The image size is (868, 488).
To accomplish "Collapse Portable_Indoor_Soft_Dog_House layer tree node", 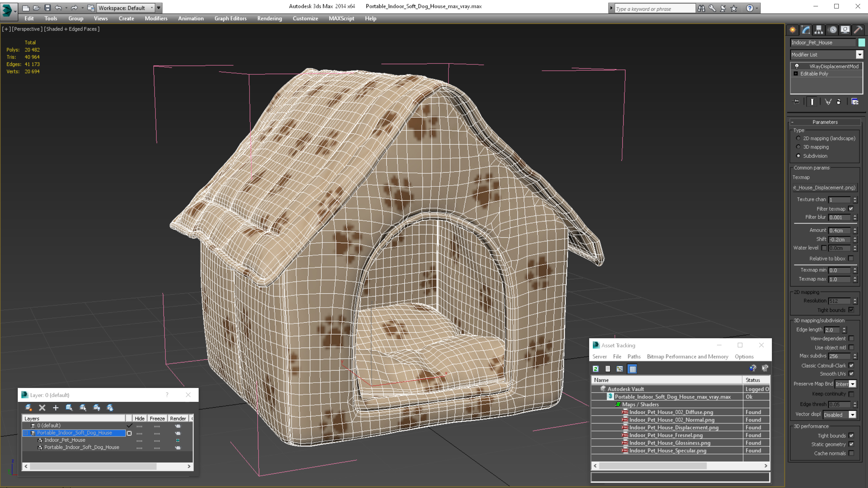I will [x=26, y=433].
